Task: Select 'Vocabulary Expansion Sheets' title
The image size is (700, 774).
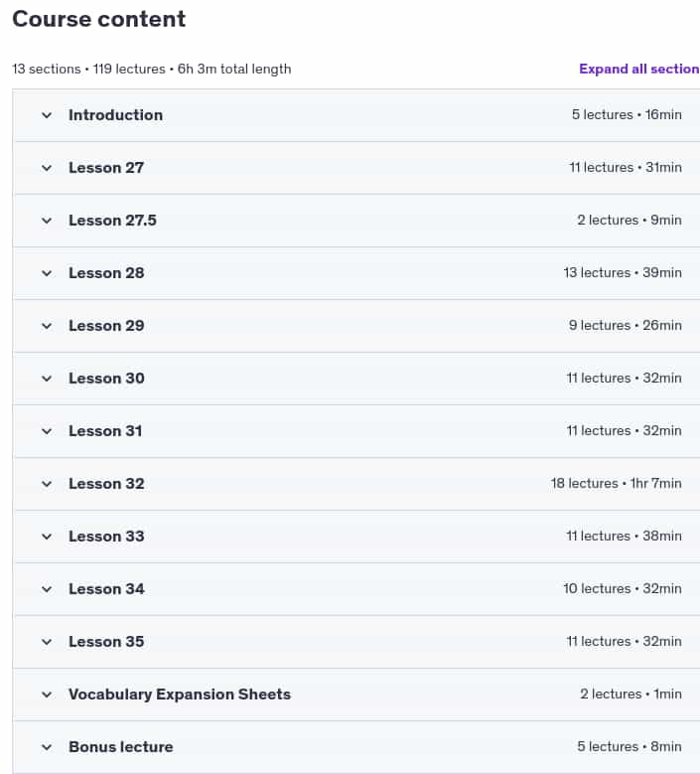Action: coord(180,695)
